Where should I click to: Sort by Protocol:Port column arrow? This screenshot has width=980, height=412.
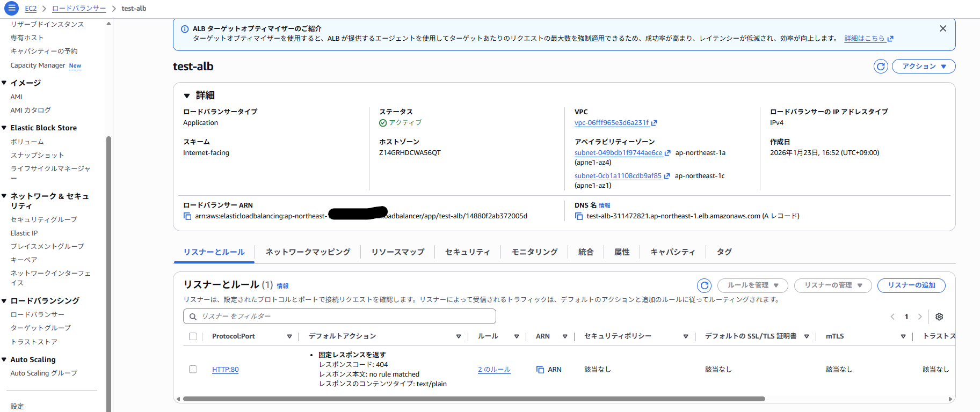[x=289, y=337]
